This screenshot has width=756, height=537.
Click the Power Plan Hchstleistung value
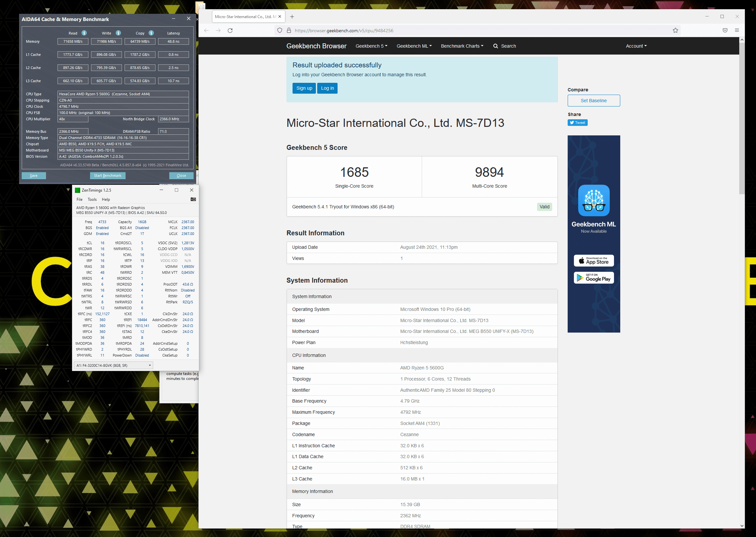point(414,342)
